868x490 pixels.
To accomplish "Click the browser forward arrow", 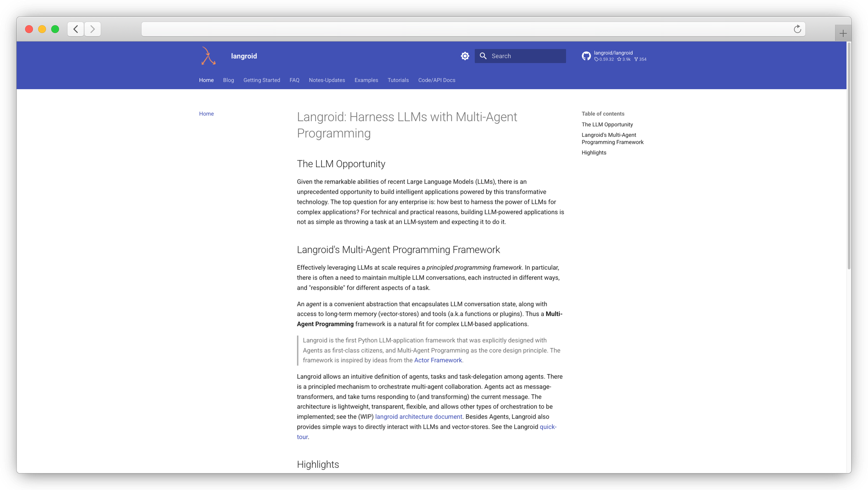I will click(92, 29).
